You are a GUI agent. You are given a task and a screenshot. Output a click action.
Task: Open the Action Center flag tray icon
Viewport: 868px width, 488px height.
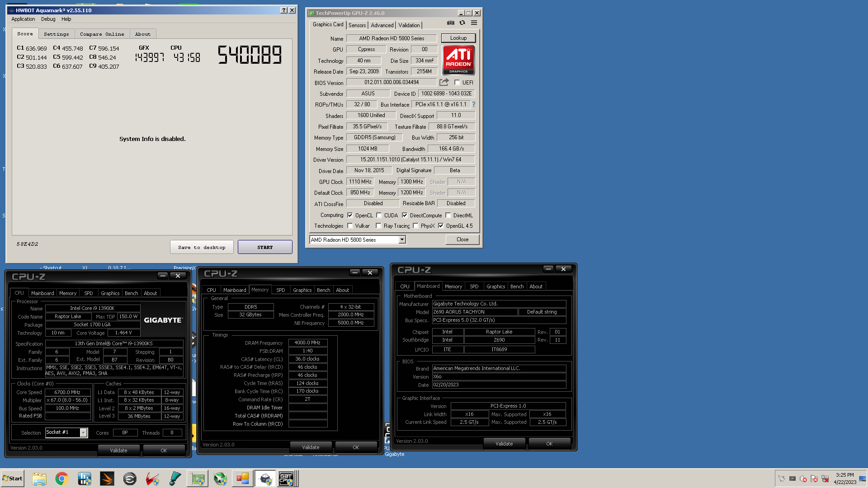tap(814, 479)
